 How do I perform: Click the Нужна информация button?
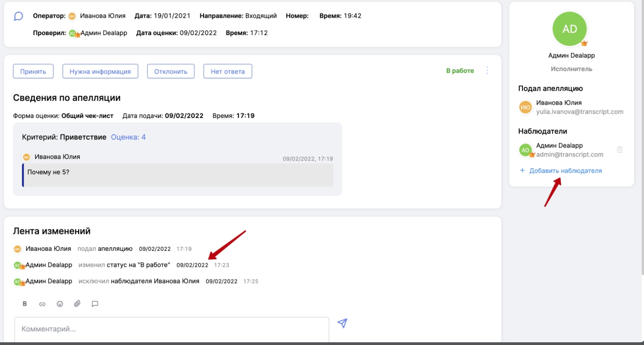coord(100,71)
